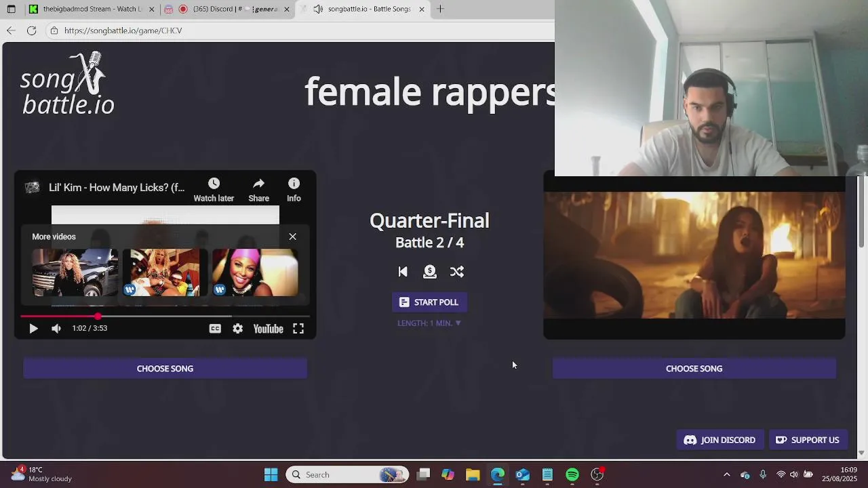868x488 pixels.
Task: Open the Windows Start menu
Action: tap(271, 474)
